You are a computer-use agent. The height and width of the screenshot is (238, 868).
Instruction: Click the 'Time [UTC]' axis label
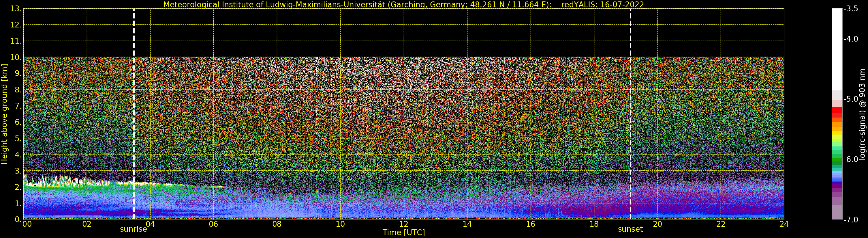pos(403,233)
